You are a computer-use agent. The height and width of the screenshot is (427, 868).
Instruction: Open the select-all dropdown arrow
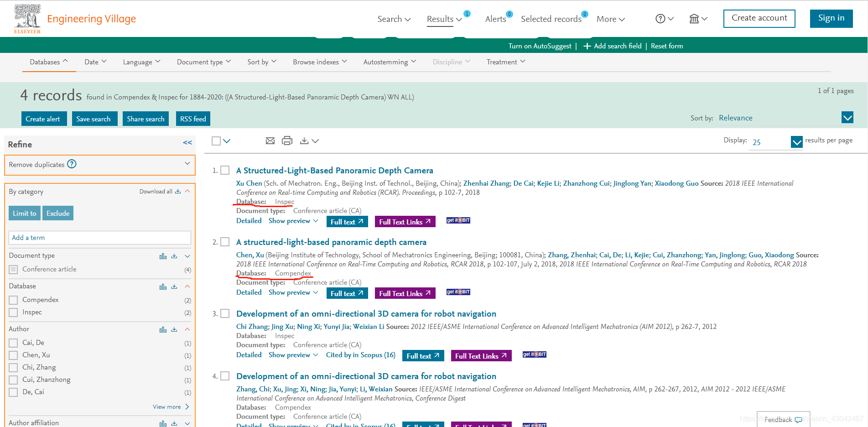(x=227, y=141)
